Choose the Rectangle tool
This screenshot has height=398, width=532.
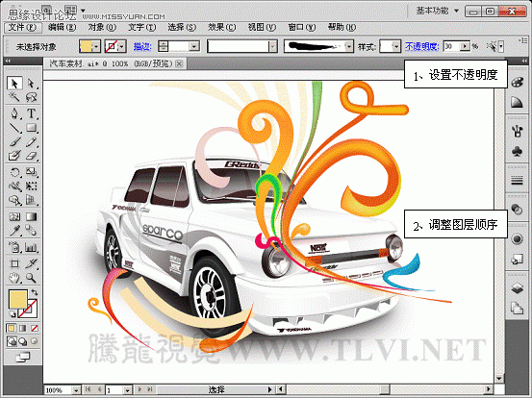31,128
